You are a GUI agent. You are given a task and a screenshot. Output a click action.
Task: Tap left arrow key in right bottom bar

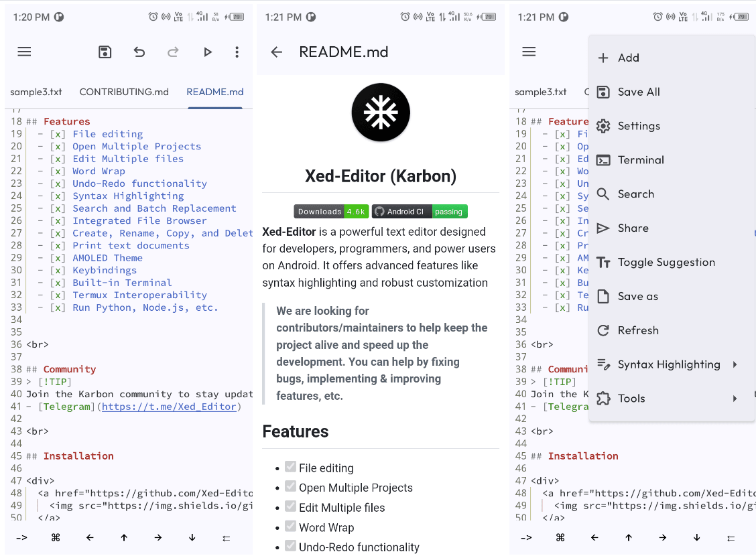594,537
